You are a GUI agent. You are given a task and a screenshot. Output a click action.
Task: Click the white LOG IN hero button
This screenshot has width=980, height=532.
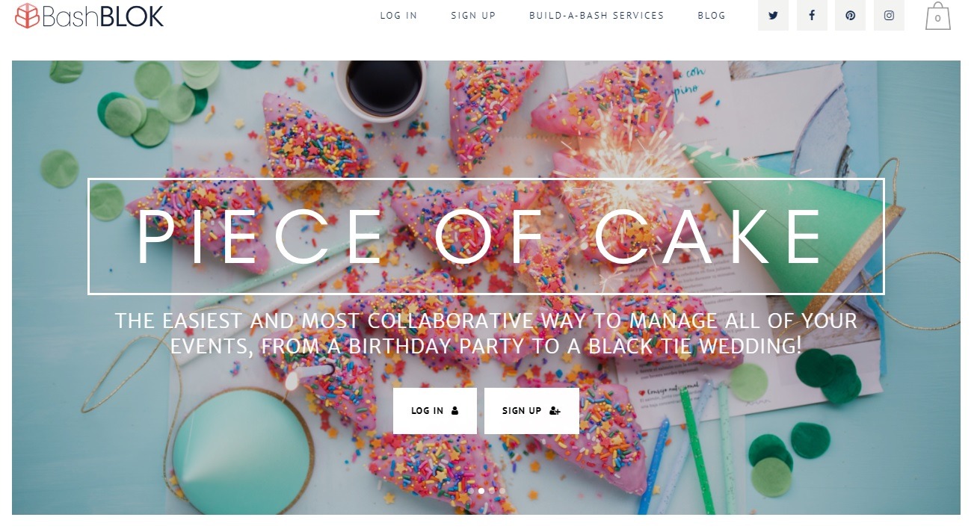[x=435, y=411]
